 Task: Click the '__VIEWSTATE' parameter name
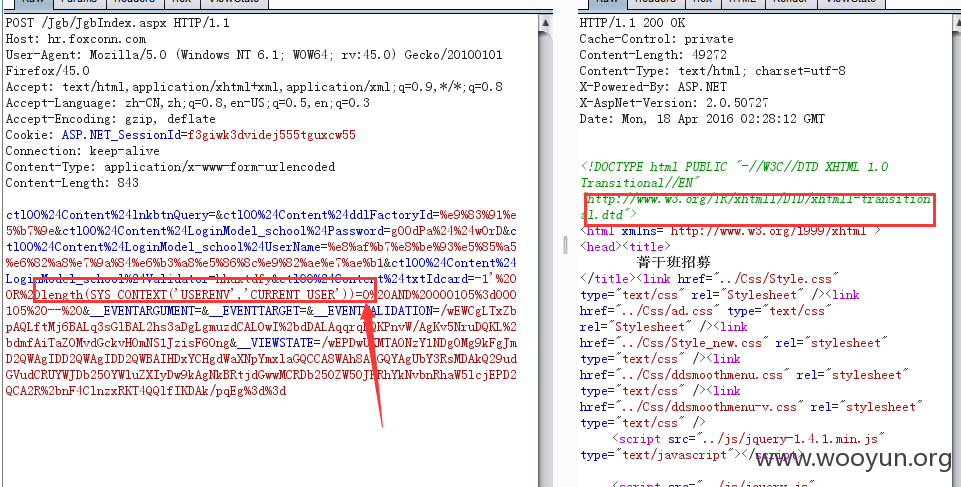[275, 342]
